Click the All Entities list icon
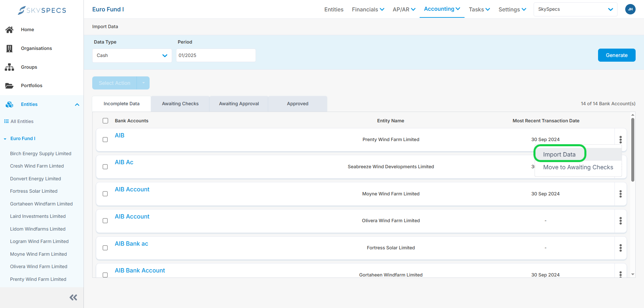Screen dimensions: 644x308 pos(6,121)
